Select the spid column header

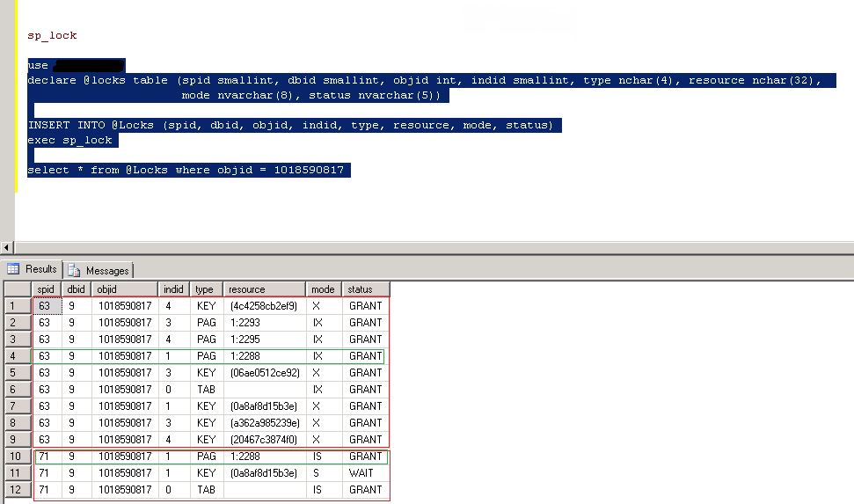coord(47,289)
